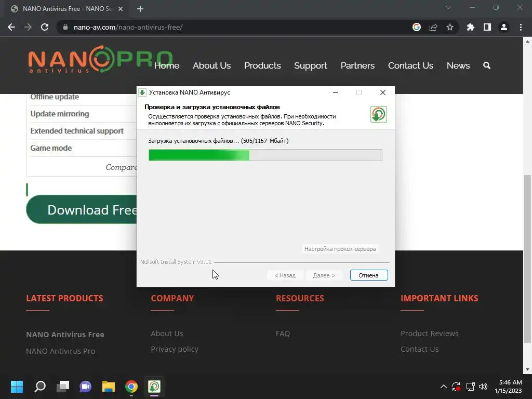This screenshot has height=399, width=532.
Task: Click the Update mirroring feature row
Action: [82, 114]
